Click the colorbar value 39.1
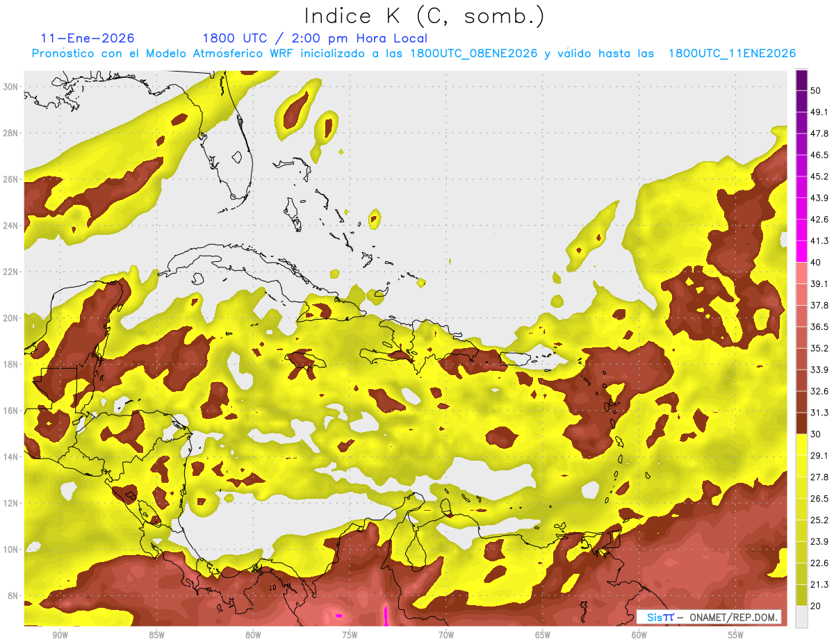 [819, 284]
